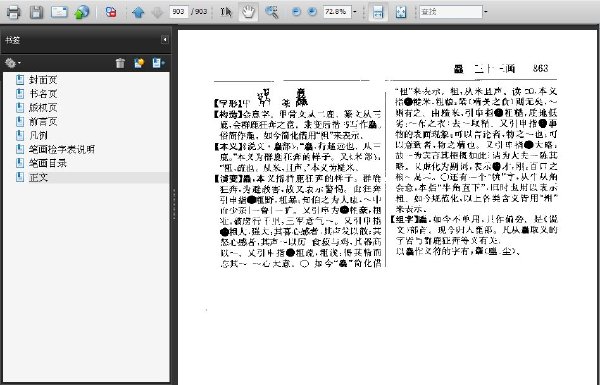Click the Find (查找) search box
Viewport: 600px width, 385px height.
tap(450, 12)
